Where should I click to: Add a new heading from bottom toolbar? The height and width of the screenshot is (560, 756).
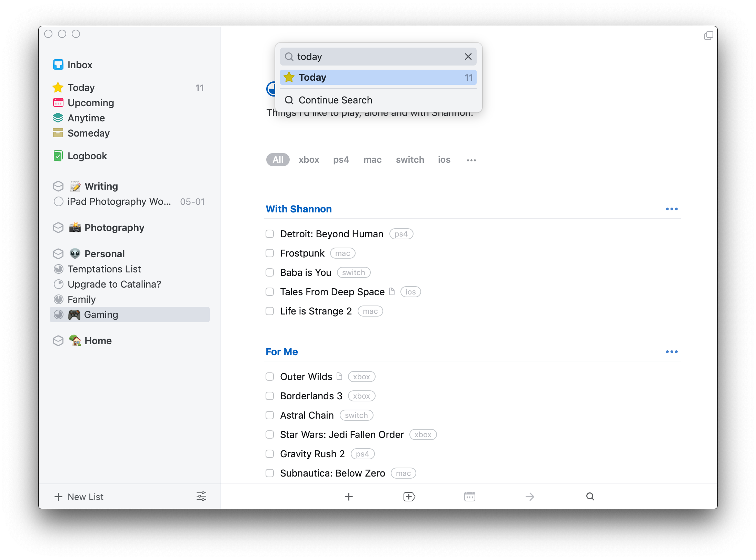tap(409, 497)
